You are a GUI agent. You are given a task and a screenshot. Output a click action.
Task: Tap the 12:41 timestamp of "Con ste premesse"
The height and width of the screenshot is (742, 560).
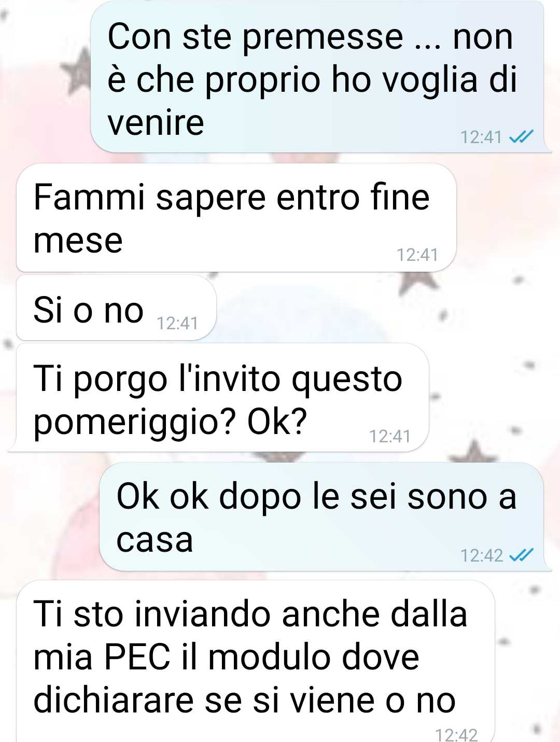pyautogui.click(x=481, y=137)
